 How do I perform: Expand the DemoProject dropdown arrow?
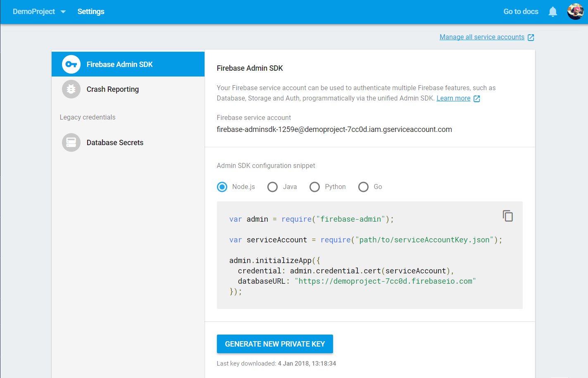63,12
